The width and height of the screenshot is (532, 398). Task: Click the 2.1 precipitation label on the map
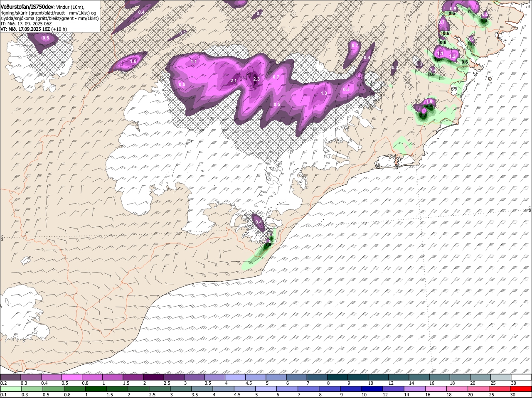pos(233,81)
